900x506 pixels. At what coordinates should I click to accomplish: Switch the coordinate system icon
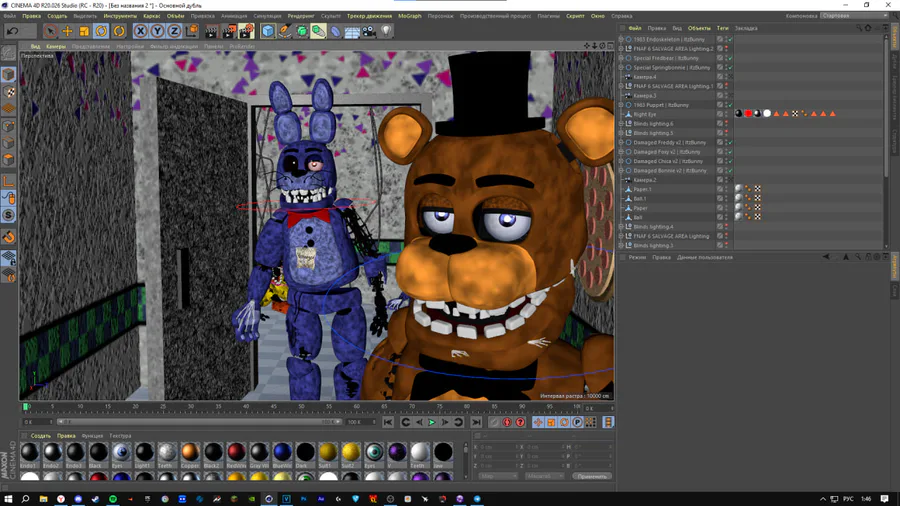coord(192,31)
